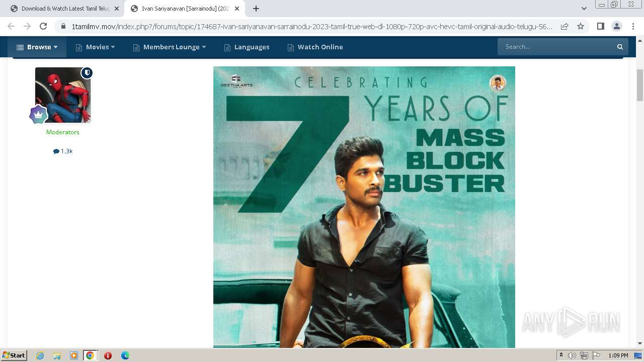This screenshot has width=644, height=362.
Task: Click the address bar URL
Action: point(312,26)
